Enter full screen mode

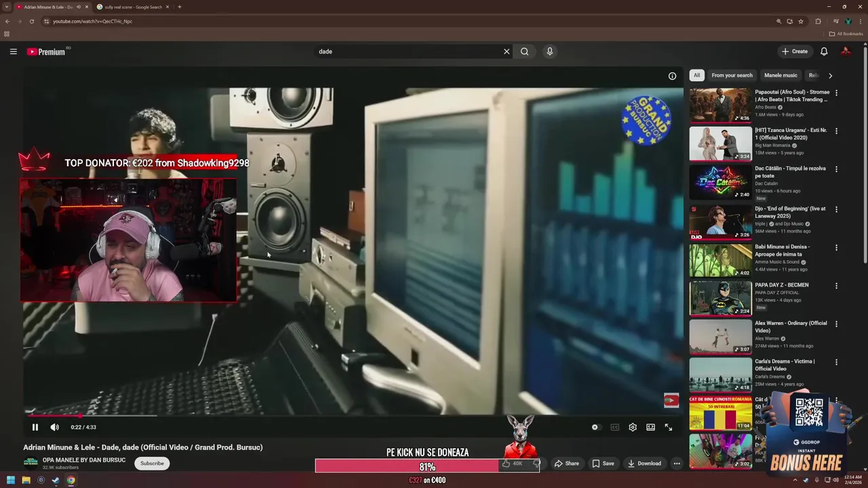(x=668, y=427)
